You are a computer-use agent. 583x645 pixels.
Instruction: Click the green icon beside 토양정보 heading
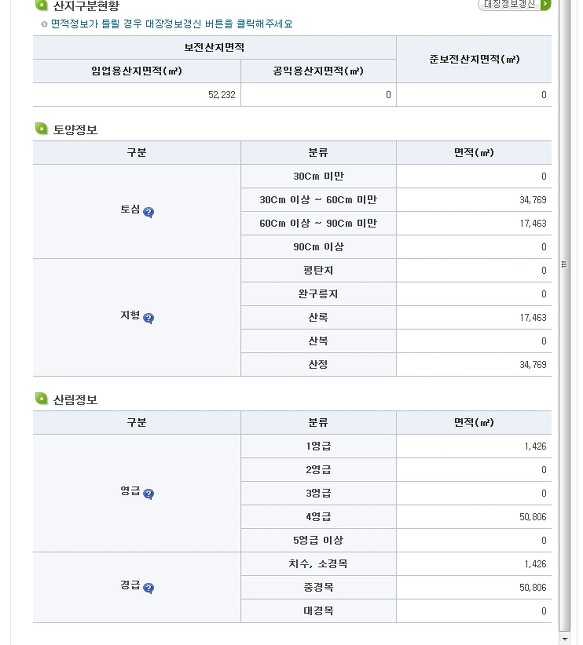(x=42, y=129)
